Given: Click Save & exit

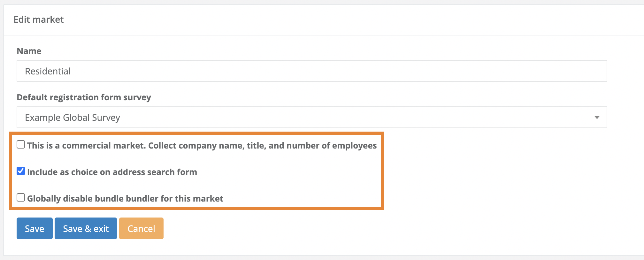Looking at the screenshot, I should pyautogui.click(x=85, y=228).
